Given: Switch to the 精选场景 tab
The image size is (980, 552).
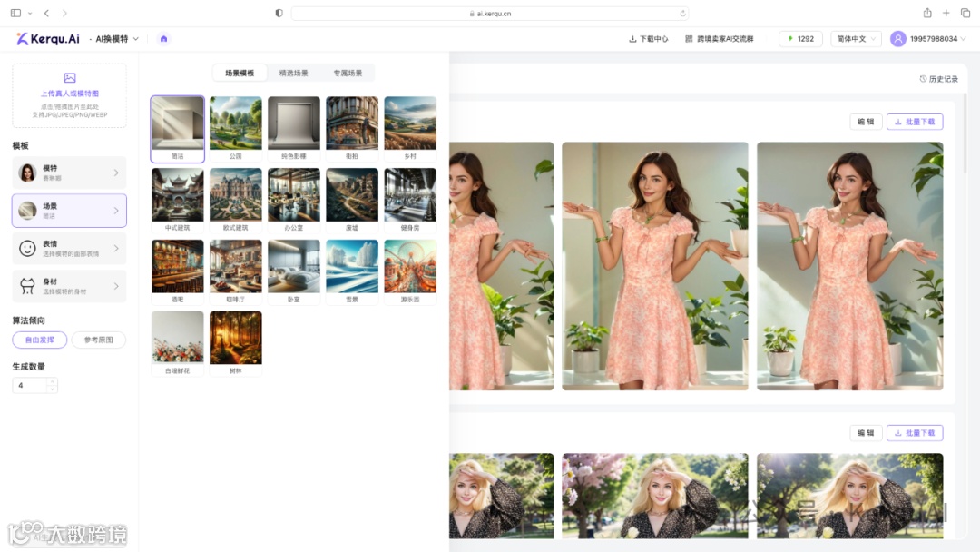Looking at the screenshot, I should pyautogui.click(x=294, y=73).
